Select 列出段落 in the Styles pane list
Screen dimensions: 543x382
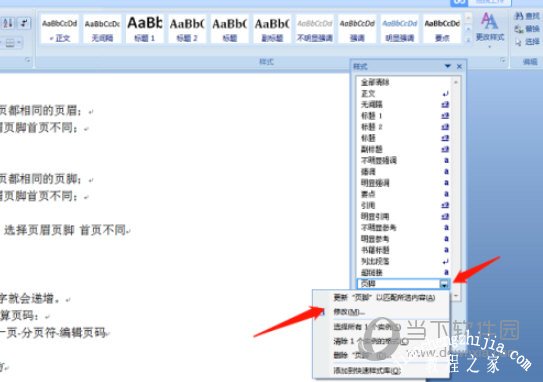pyautogui.click(x=404, y=261)
